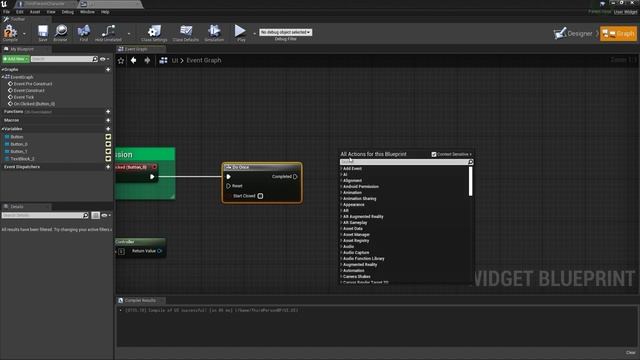Toggle Start Closed checkbox on Do Once node
Image resolution: width=640 pixels, height=360 pixels.
point(260,196)
